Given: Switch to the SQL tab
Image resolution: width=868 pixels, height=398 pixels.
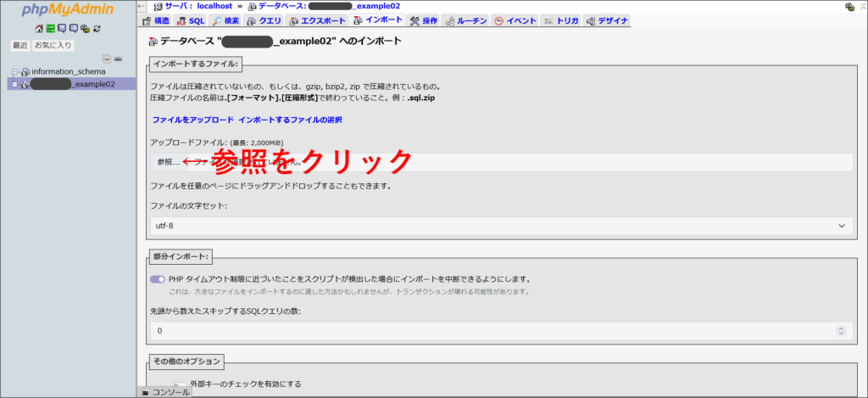Looking at the screenshot, I should [191, 21].
